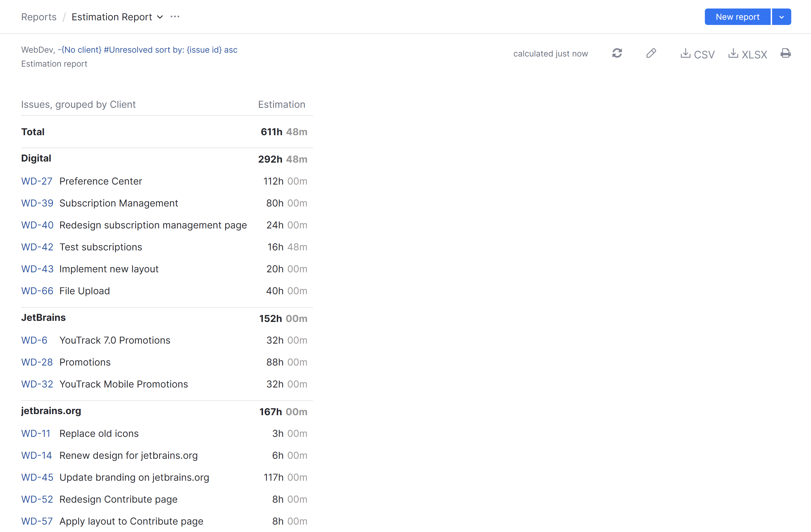This screenshot has width=811, height=532.
Task: Open the three-dots more options menu
Action: [175, 17]
